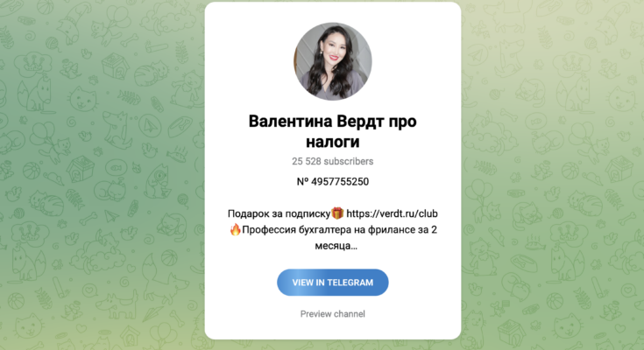
Task: Click the gift box emoji in description
Action: [x=337, y=213]
